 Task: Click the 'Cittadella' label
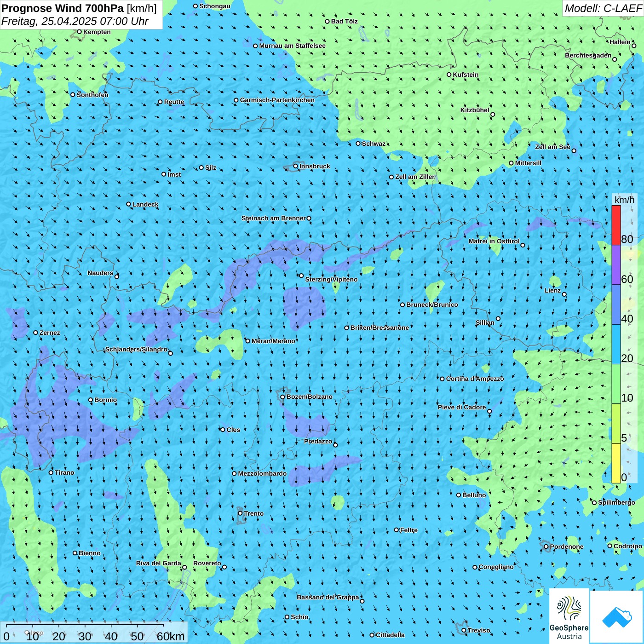pyautogui.click(x=391, y=635)
